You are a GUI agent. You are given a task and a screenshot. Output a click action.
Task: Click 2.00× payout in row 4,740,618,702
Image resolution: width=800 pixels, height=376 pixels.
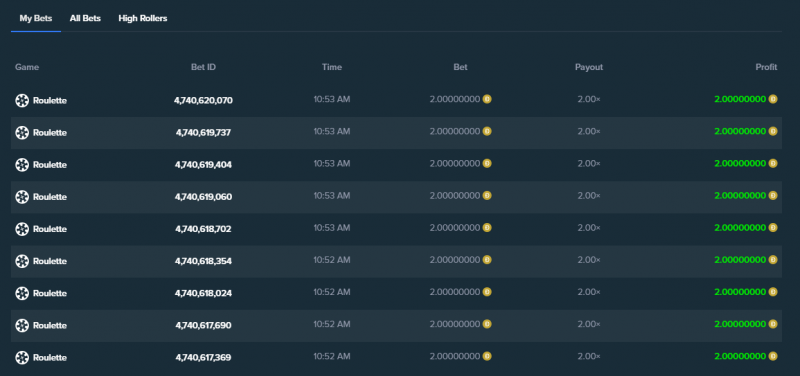(x=589, y=228)
